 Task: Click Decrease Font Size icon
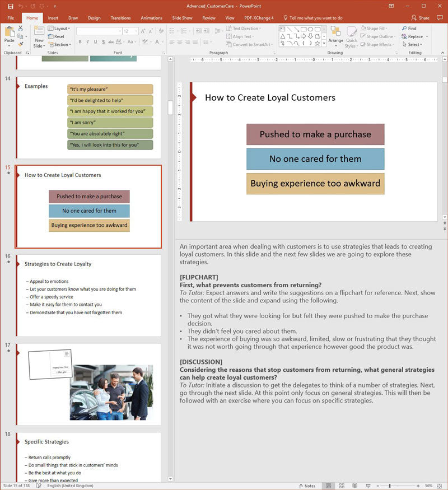click(151, 31)
